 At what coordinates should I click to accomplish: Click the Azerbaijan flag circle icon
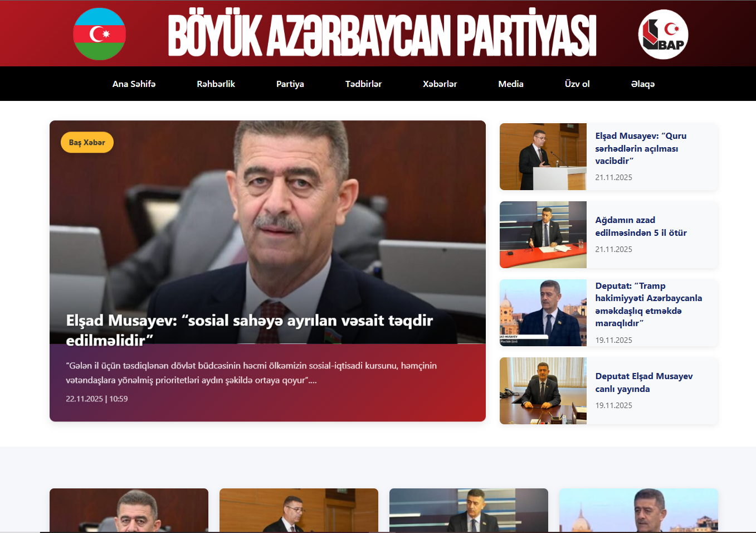pyautogui.click(x=100, y=34)
